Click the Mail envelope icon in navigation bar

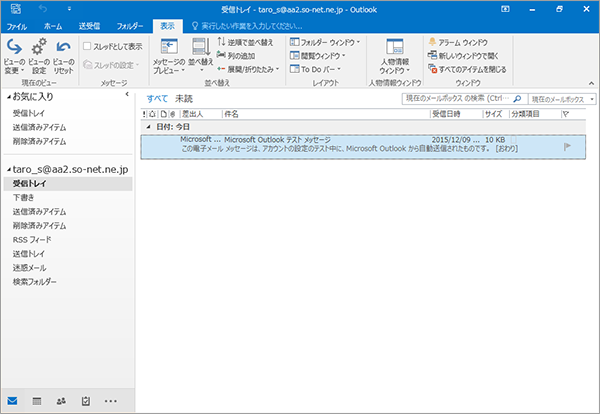point(13,401)
